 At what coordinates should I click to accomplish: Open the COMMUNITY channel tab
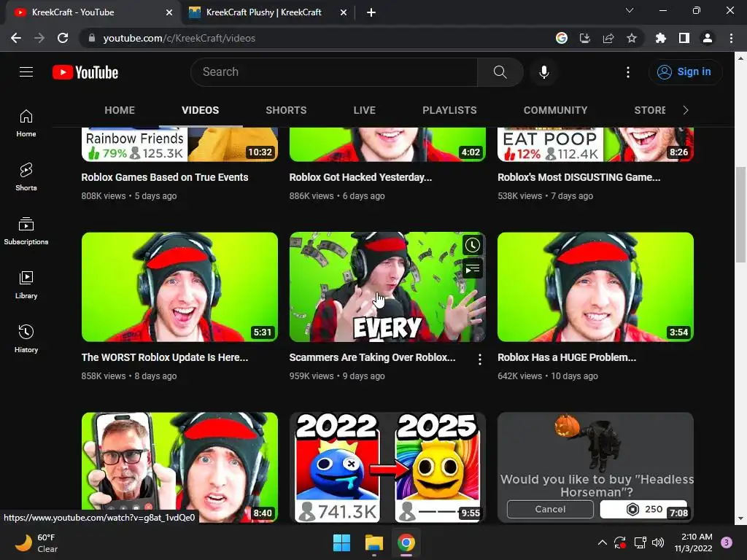coord(555,110)
